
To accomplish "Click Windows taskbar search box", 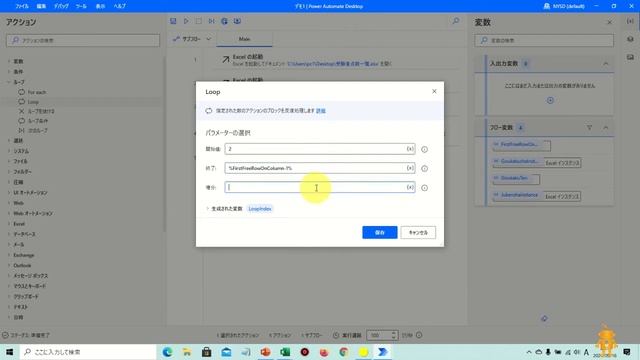I will tap(88, 352).
